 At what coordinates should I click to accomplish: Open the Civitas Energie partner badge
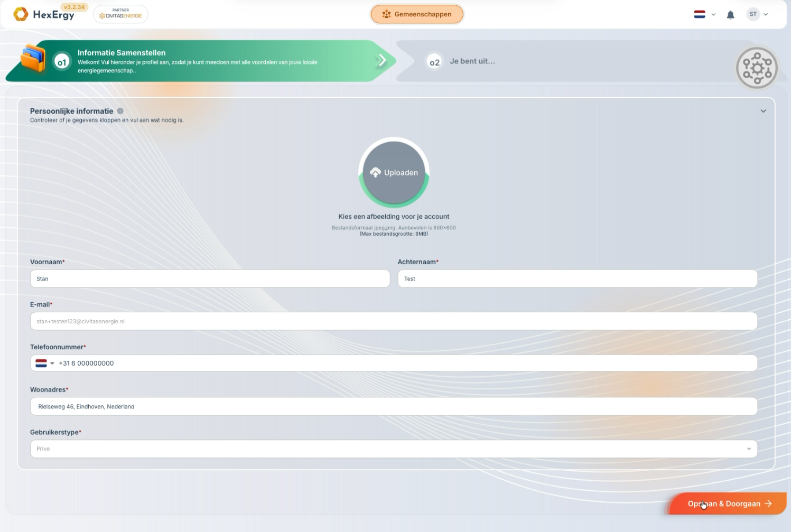(120, 14)
